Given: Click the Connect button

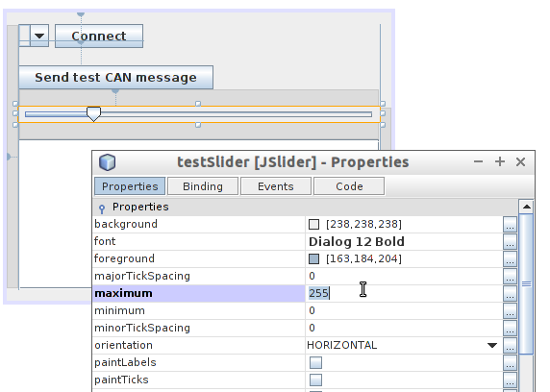Looking at the screenshot, I should pos(99,36).
